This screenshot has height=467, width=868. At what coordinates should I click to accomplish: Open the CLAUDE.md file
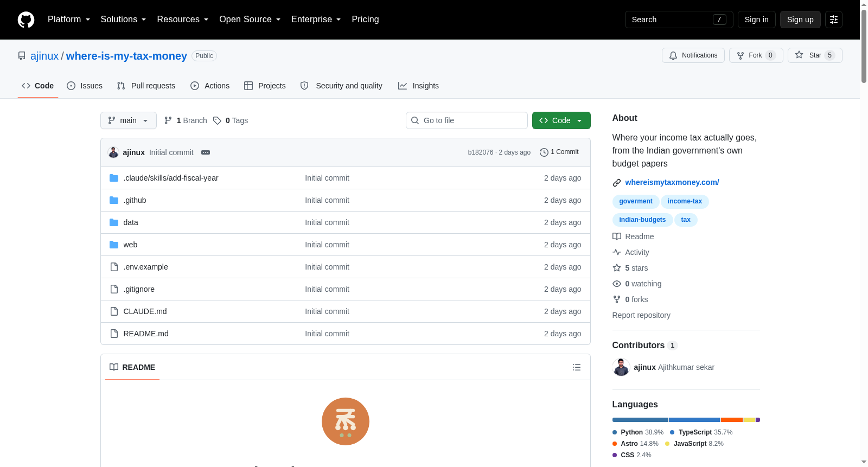pyautogui.click(x=145, y=311)
